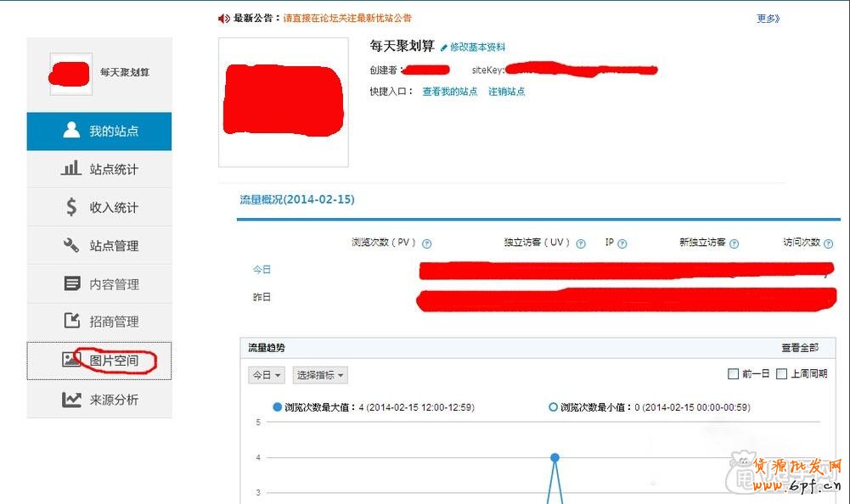The image size is (850, 504).
Task: Click the 注销站点 link
Action: (506, 92)
